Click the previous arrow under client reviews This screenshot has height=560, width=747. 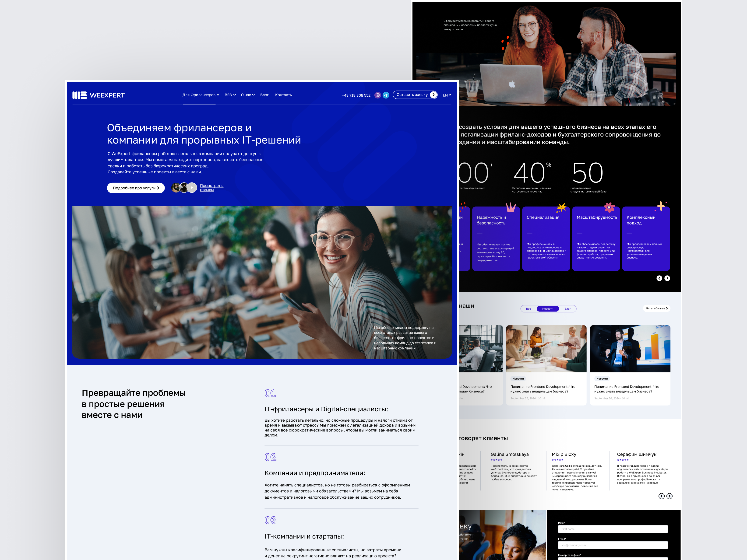tap(662, 496)
